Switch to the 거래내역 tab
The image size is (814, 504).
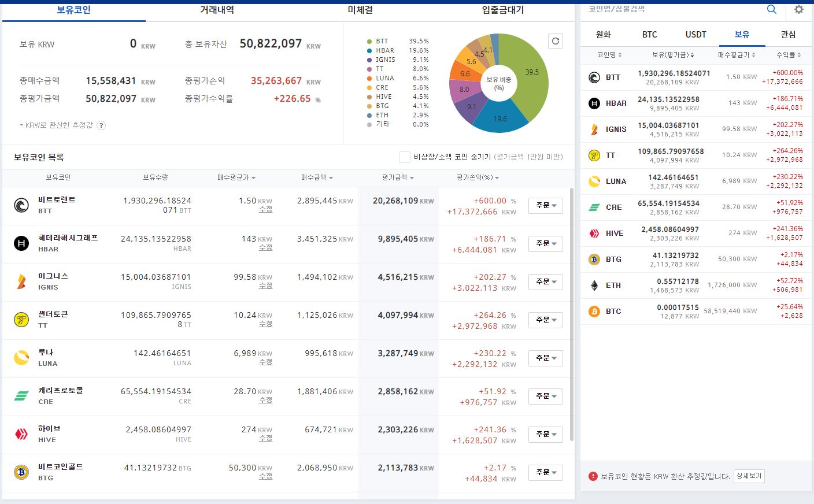[x=217, y=10]
